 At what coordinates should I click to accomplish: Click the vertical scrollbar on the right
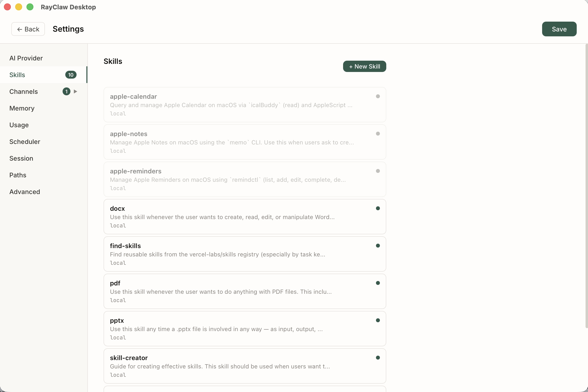pyautogui.click(x=586, y=185)
